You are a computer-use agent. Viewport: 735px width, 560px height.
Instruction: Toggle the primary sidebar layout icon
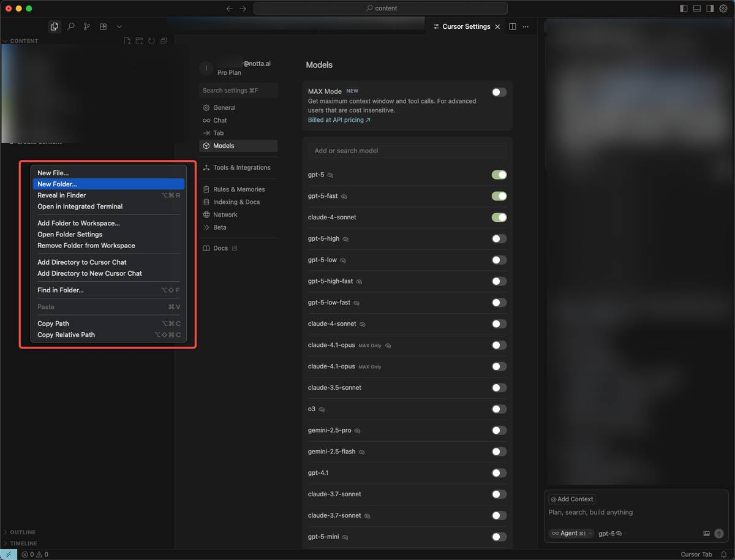684,9
